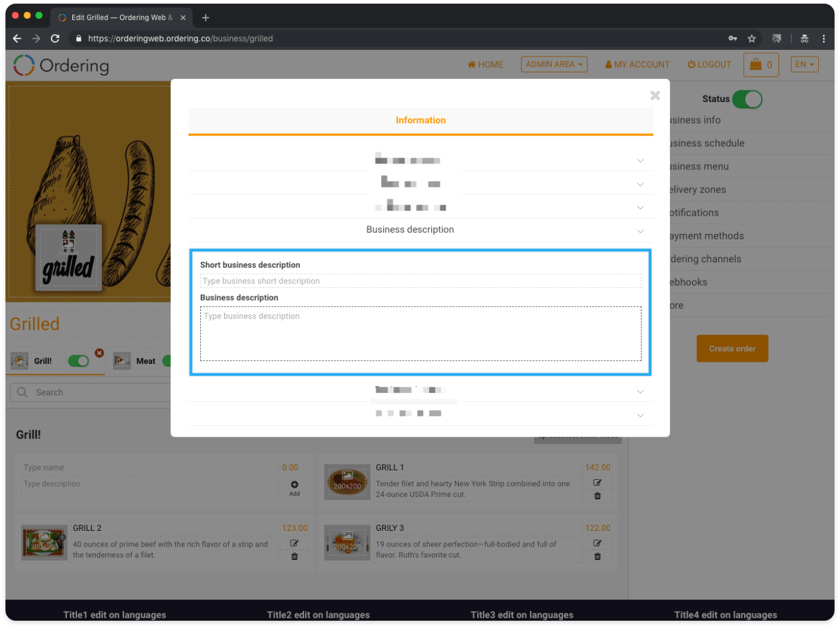This screenshot has width=840, height=628.
Task: Click the Type name product field
Action: click(x=151, y=468)
